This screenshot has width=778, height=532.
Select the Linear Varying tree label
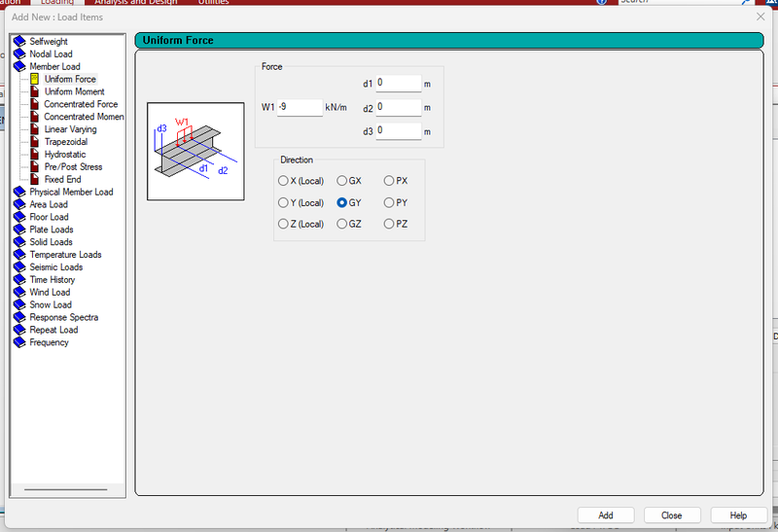[x=70, y=129]
